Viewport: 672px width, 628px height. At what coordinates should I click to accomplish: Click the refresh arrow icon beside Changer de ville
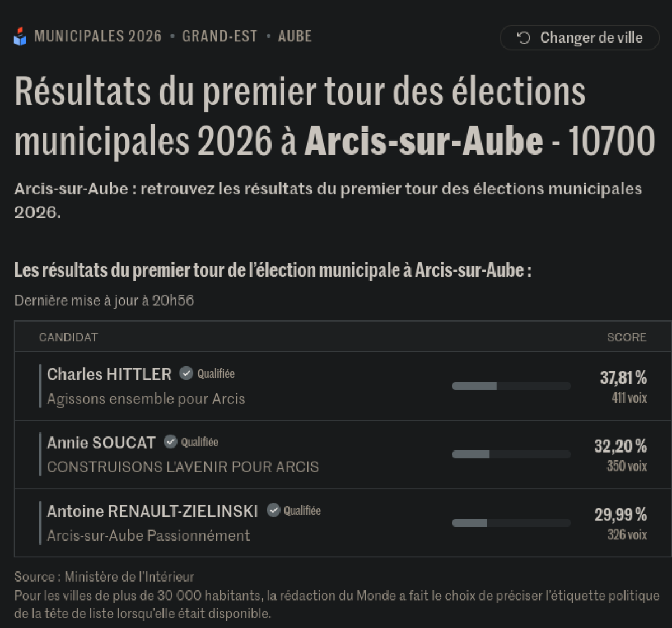[x=524, y=38]
